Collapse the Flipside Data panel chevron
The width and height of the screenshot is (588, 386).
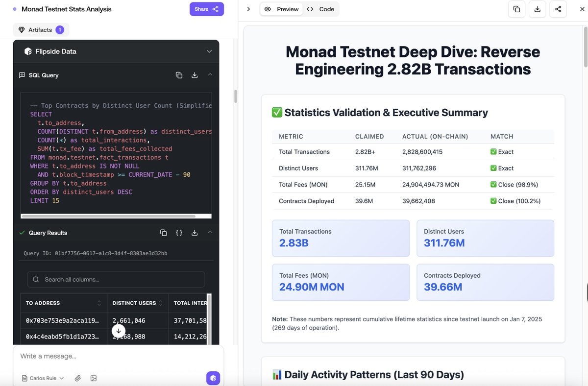point(209,51)
